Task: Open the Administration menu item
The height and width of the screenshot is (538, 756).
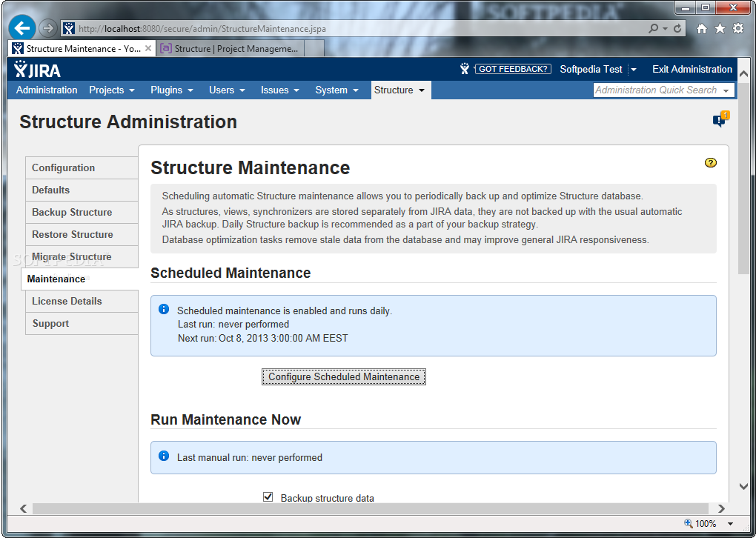Action: [47, 90]
